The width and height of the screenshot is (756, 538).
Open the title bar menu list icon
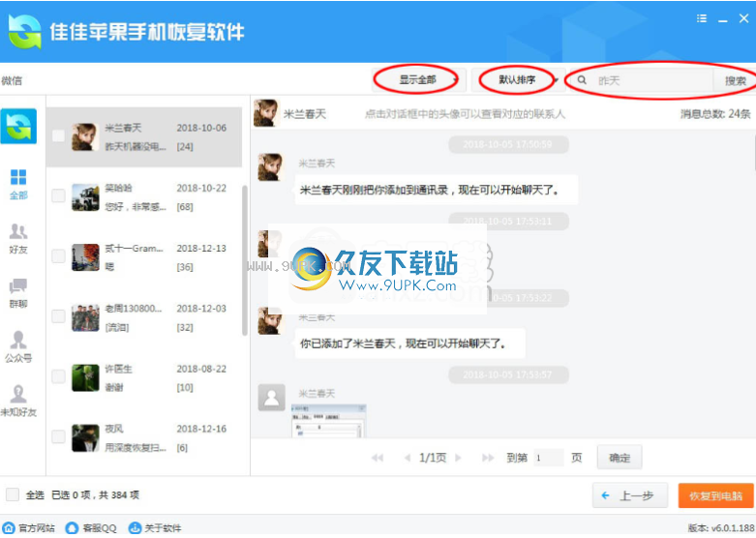[702, 18]
